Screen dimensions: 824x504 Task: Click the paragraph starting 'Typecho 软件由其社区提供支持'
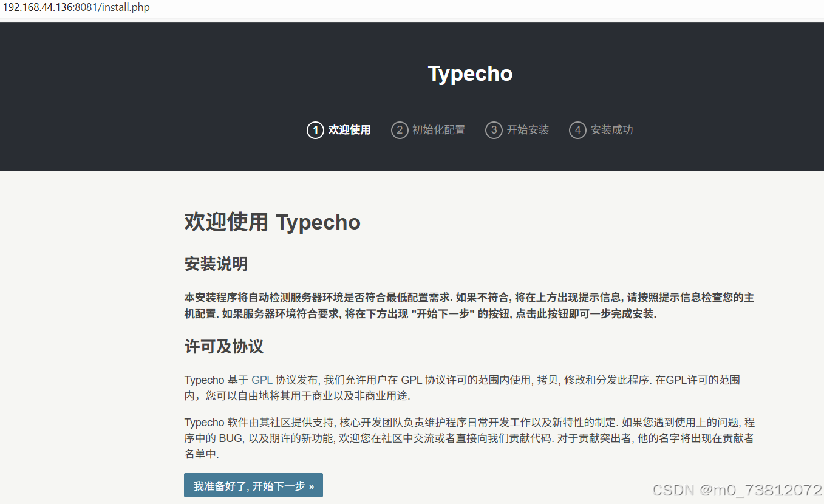click(469, 438)
